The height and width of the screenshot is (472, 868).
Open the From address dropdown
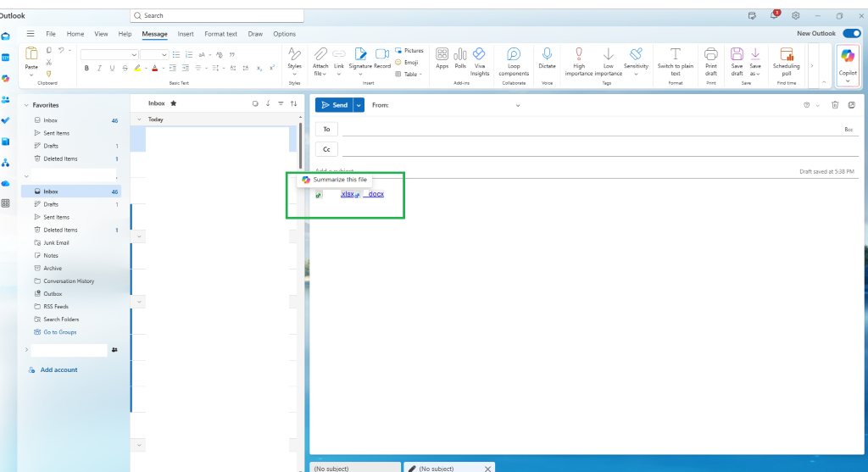[x=518, y=106]
